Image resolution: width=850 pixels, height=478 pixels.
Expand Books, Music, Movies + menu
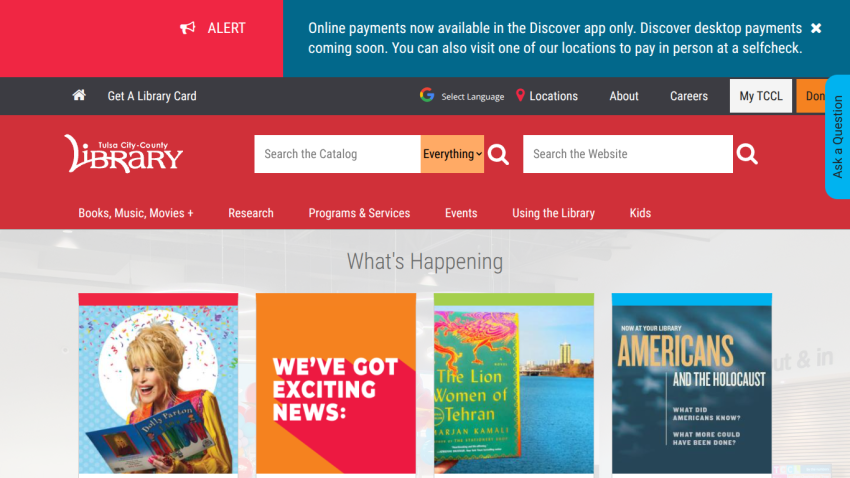(x=136, y=213)
